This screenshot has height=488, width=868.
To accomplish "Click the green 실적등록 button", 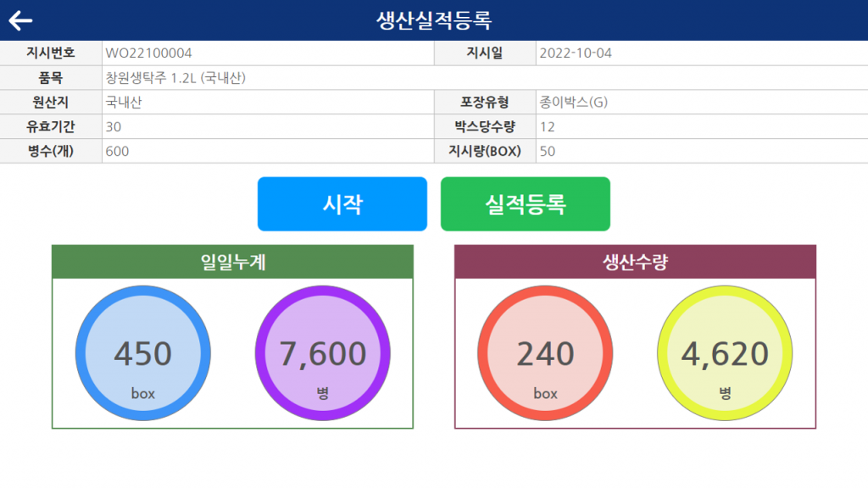I will 526,203.
